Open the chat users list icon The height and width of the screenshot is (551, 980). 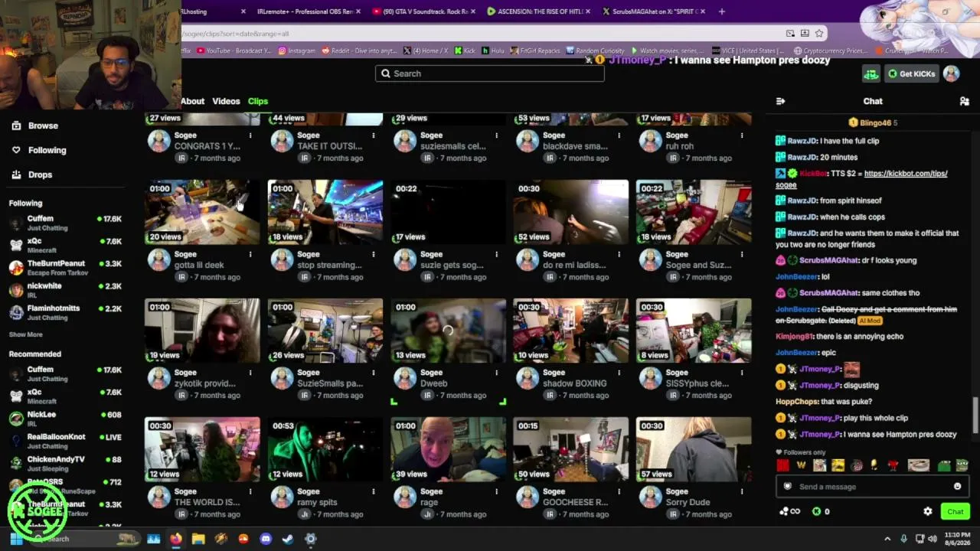[964, 101]
